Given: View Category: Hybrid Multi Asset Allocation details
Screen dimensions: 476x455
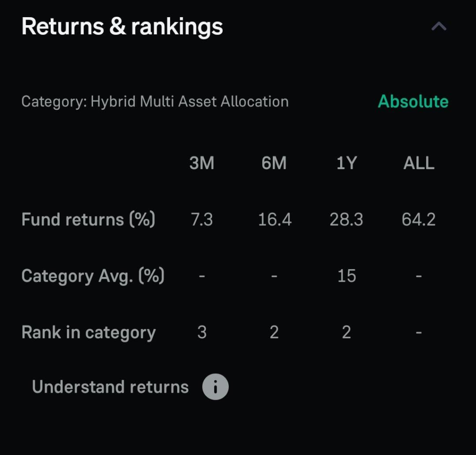Looking at the screenshot, I should [155, 102].
